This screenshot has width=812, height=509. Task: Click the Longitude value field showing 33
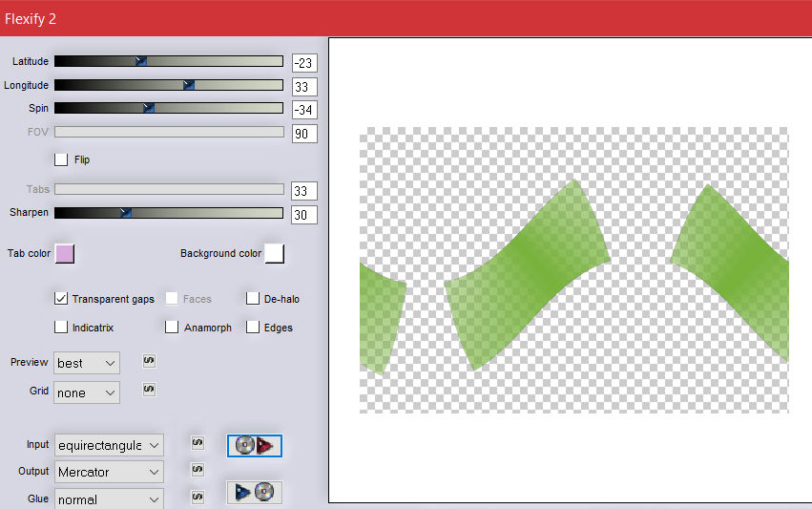coord(304,87)
